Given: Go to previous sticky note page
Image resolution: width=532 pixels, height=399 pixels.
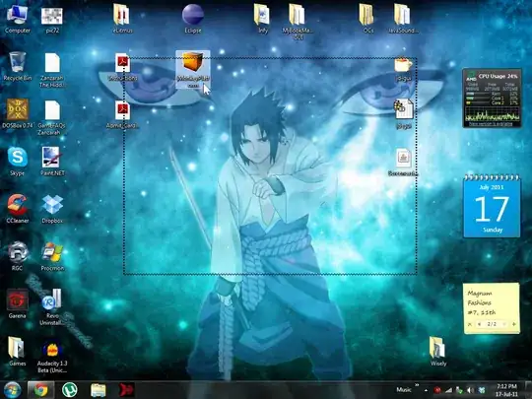Looking at the screenshot, I should click(x=480, y=324).
